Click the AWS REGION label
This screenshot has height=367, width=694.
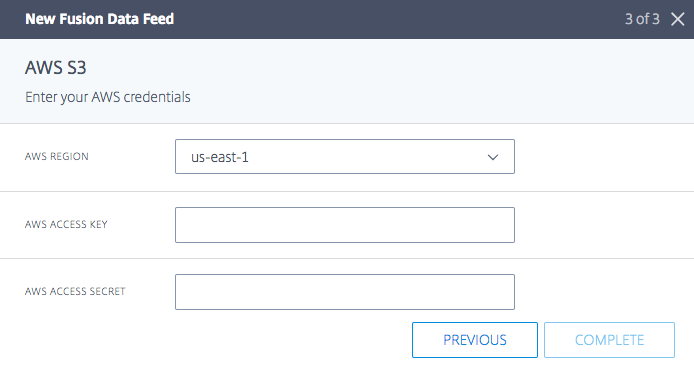coord(57,157)
